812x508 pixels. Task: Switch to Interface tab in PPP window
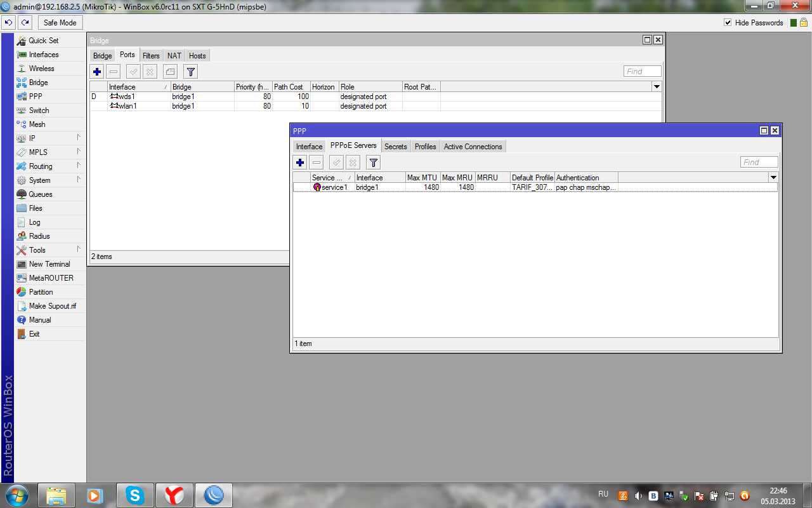pos(310,147)
